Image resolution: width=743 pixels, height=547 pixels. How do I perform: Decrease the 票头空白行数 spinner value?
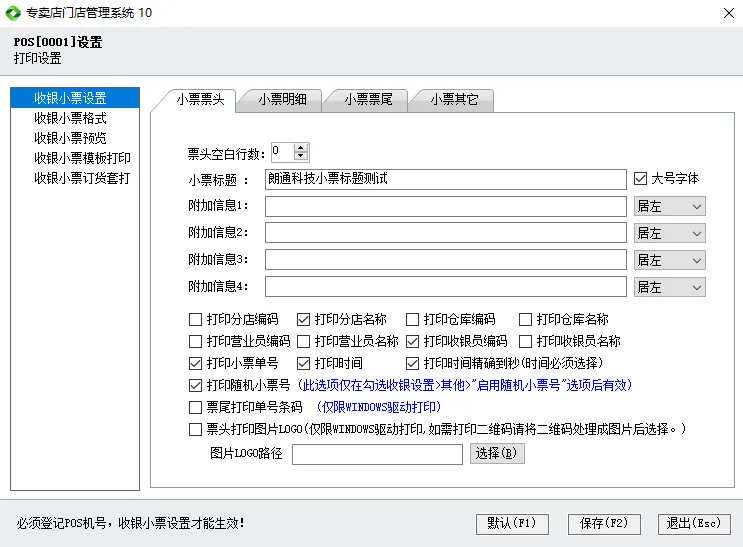point(301,157)
